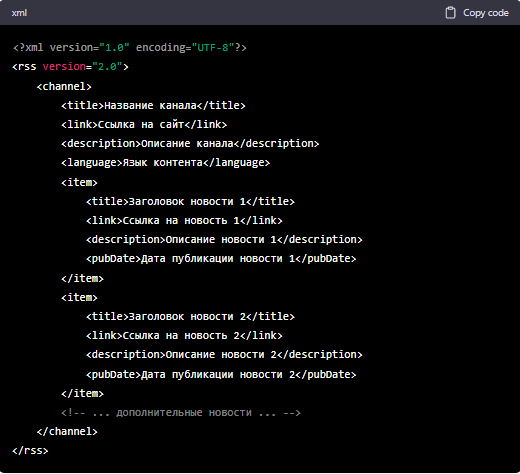Image resolution: width=520 pixels, height=474 pixels.
Task: Click the Название канала title line
Action: 153,106
